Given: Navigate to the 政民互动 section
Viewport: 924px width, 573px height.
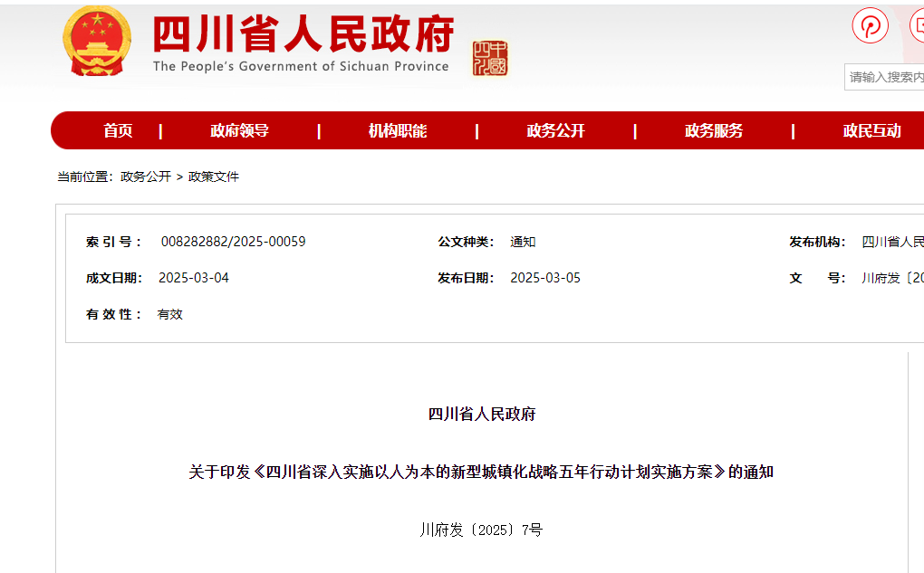Looking at the screenshot, I should click(871, 131).
